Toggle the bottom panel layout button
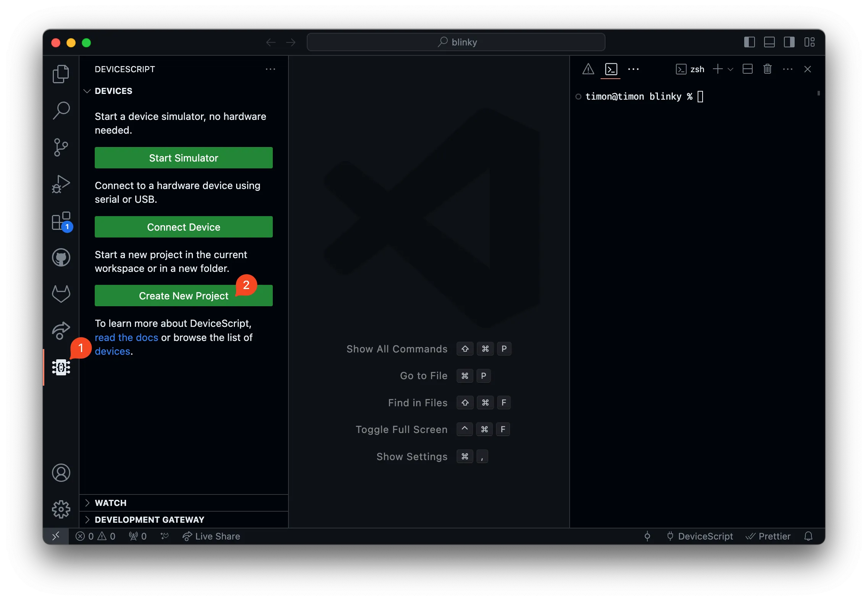Viewport: 868px width, 601px height. [x=769, y=42]
